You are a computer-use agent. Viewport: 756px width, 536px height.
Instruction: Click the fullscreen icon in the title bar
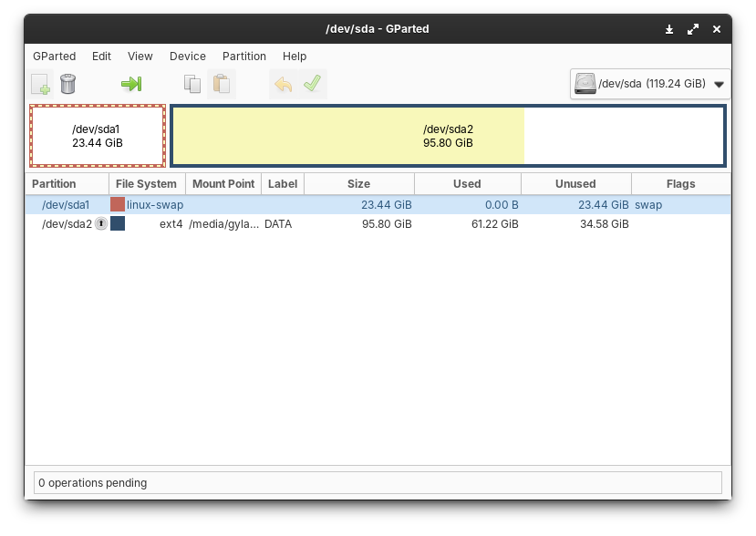(693, 28)
